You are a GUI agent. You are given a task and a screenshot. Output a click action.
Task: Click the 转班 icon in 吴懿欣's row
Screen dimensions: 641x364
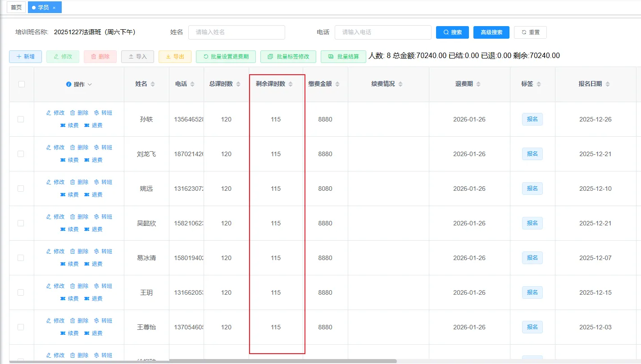pyautogui.click(x=96, y=217)
